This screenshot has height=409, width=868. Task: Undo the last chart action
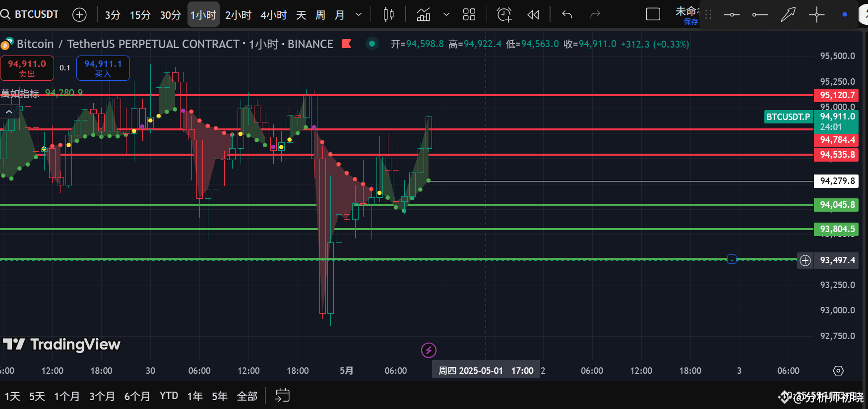567,14
